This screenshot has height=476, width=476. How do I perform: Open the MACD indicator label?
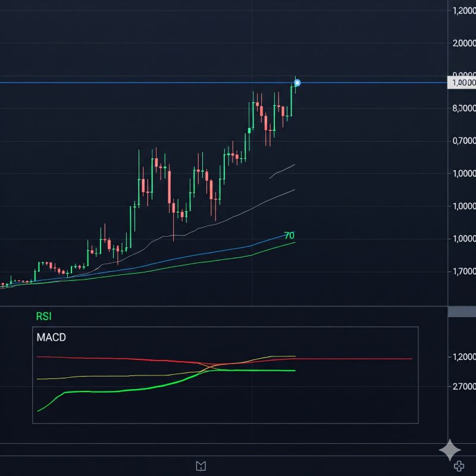click(x=51, y=338)
